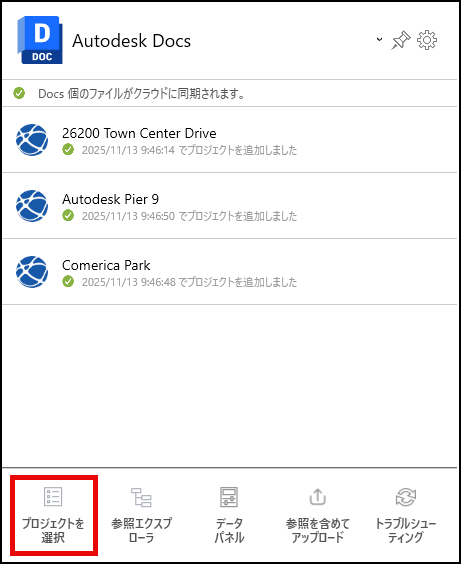Select the Autodesk Pier 9 globe icon
The height and width of the screenshot is (564, 461).
32,206
